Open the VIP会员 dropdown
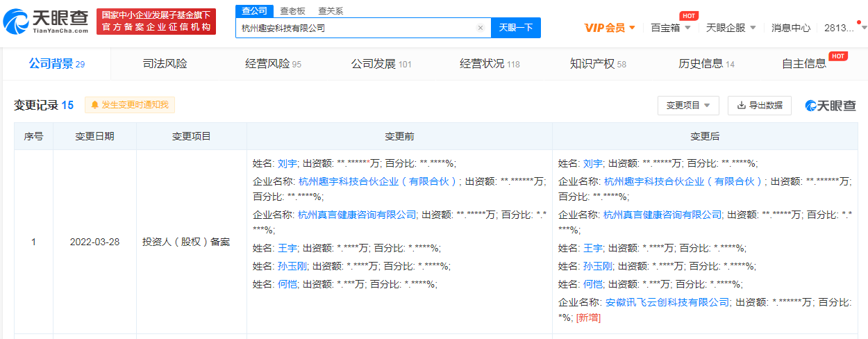The height and width of the screenshot is (339, 868). point(610,28)
